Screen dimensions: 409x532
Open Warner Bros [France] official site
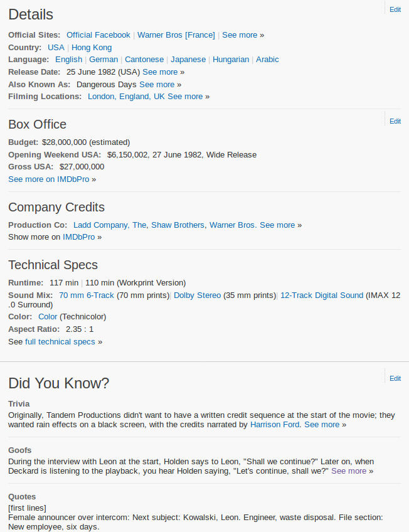(176, 35)
